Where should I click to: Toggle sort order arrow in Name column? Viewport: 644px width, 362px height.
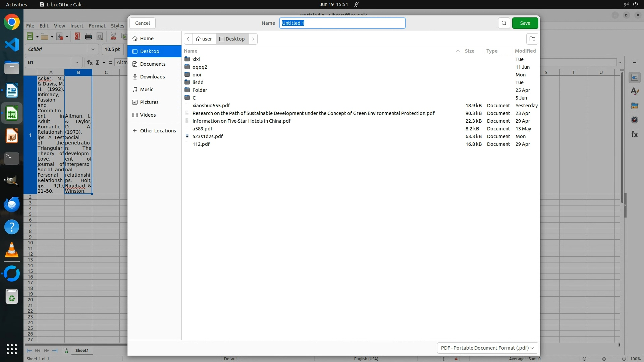pyautogui.click(x=458, y=51)
